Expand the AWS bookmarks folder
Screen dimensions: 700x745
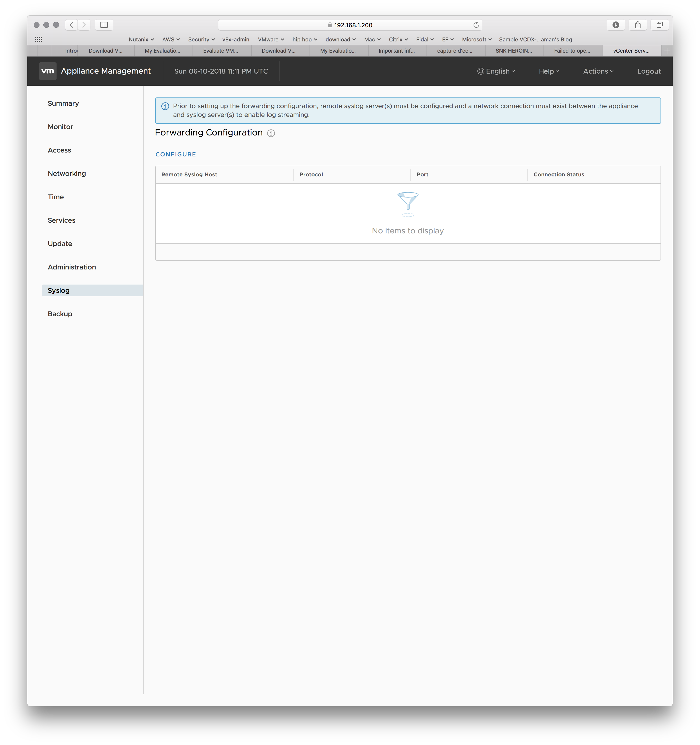171,39
